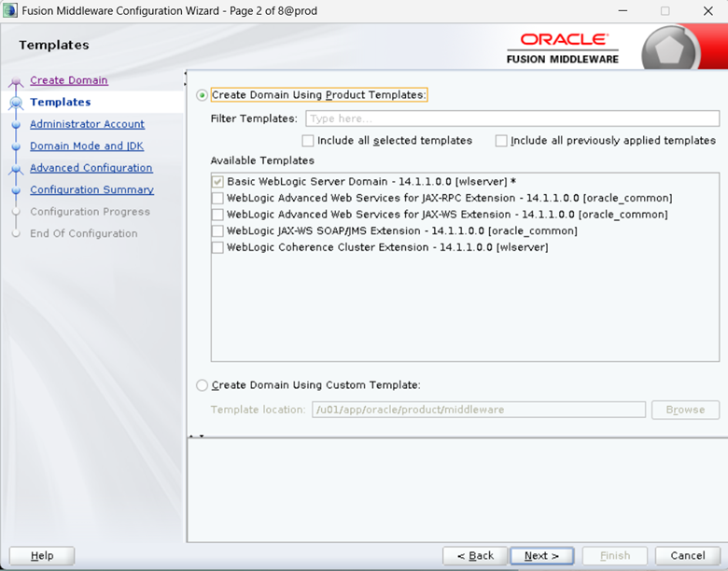Check Include all previously applied templates
728x571 pixels.
[x=501, y=141]
